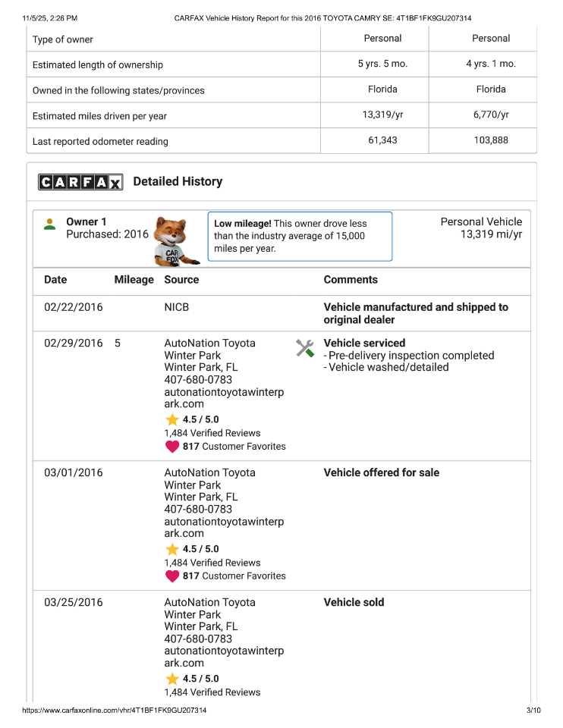Open 1,484 Verified Reviews in 02/29/2016 entry
Screen dimensions: 563x728
coord(212,433)
